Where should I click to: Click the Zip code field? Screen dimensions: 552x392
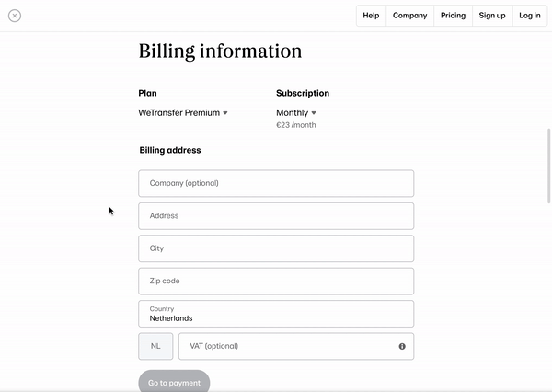click(x=276, y=281)
